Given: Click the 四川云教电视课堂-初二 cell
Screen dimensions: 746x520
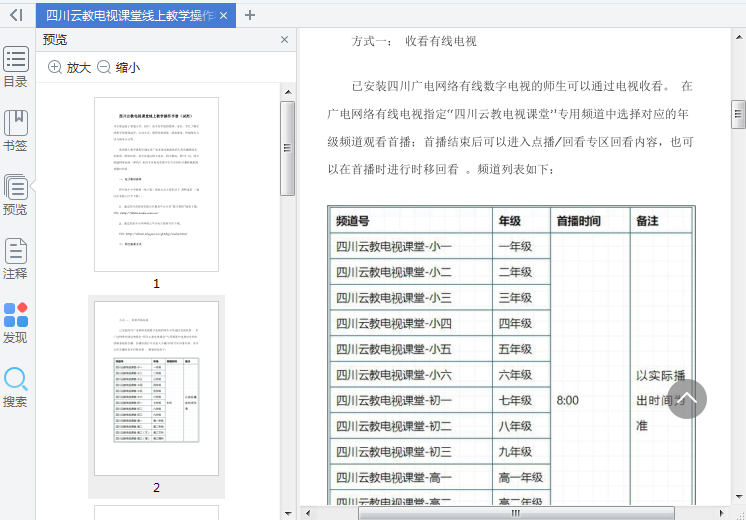Looking at the screenshot, I should pyautogui.click(x=411, y=426).
